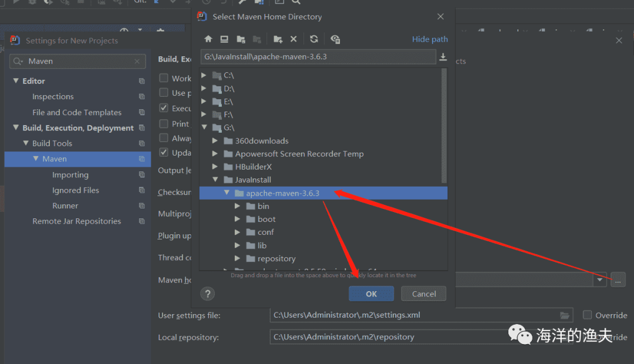Expand the C:\ drive node
Screen dimensions: 634x364
pos(204,75)
